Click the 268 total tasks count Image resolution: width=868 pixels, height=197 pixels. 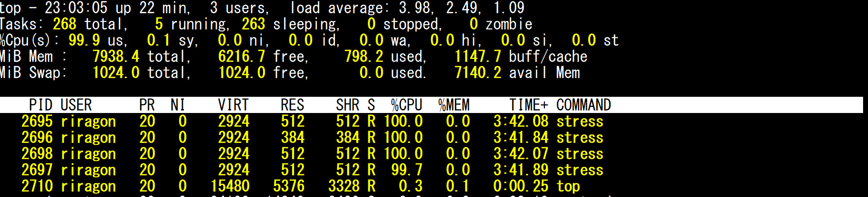(64, 24)
